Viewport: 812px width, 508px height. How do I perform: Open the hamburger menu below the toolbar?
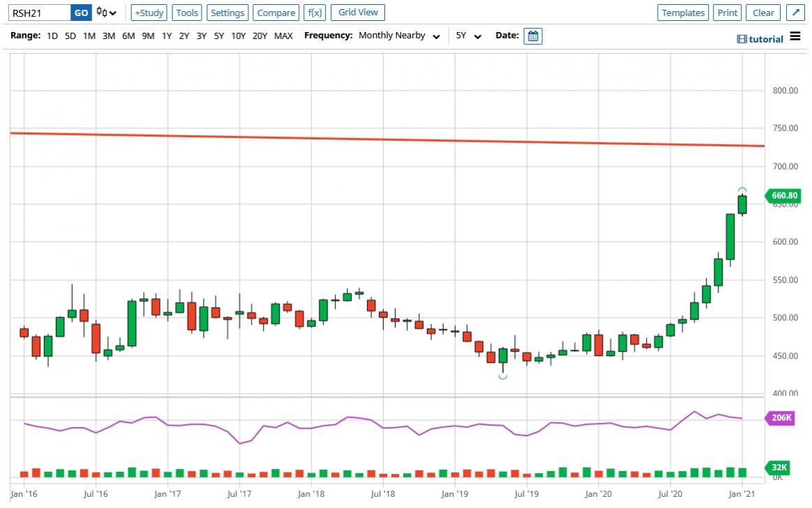(x=795, y=38)
